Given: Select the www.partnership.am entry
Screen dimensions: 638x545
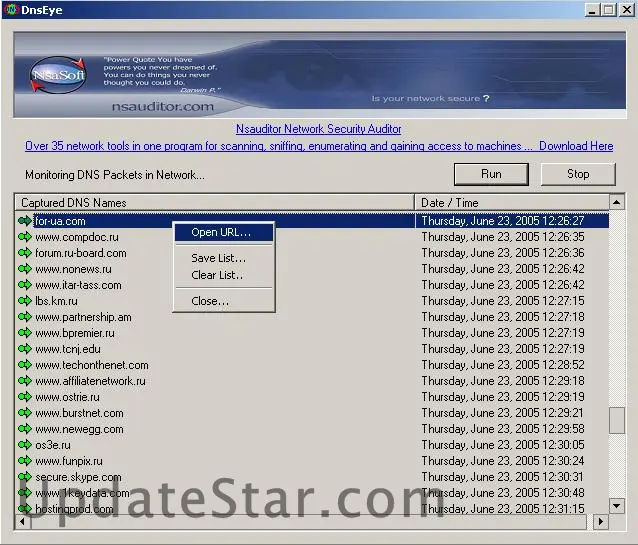Looking at the screenshot, I should 83,317.
